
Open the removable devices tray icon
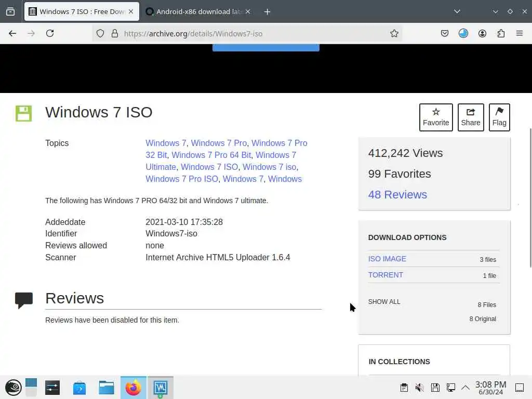pos(435,388)
